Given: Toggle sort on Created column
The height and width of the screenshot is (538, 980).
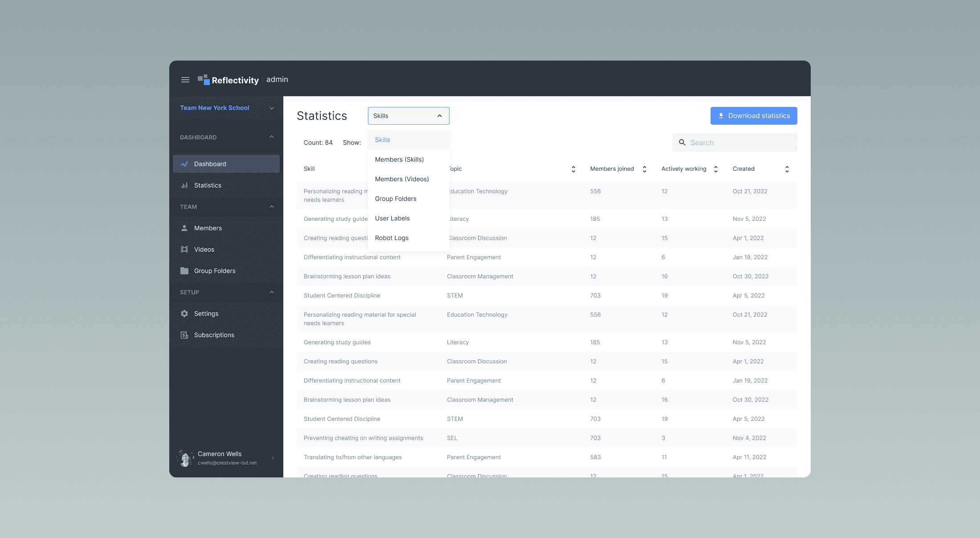Looking at the screenshot, I should click(x=787, y=169).
